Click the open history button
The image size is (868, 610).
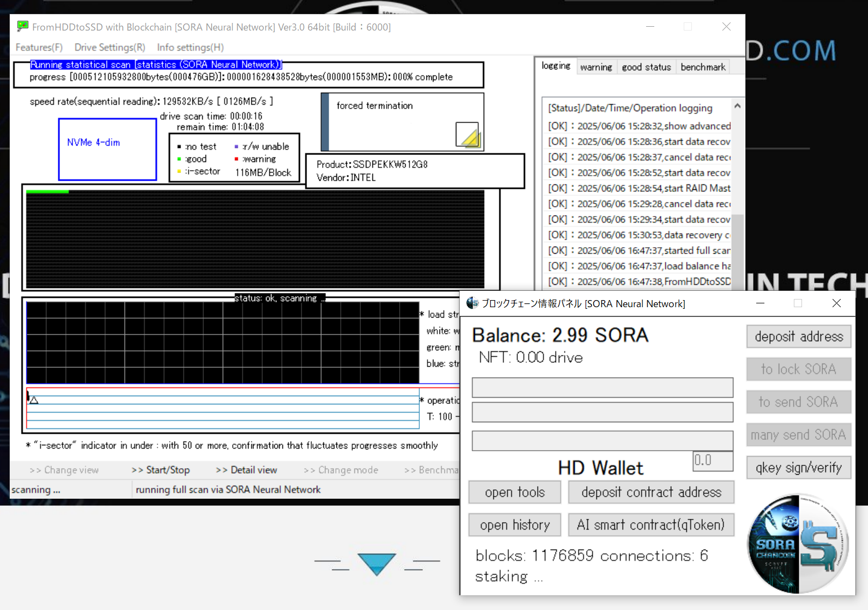click(515, 525)
